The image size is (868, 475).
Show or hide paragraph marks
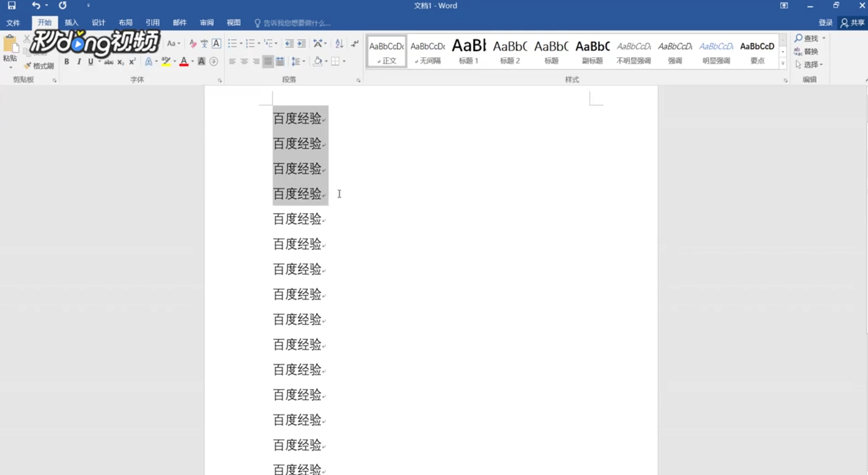355,44
